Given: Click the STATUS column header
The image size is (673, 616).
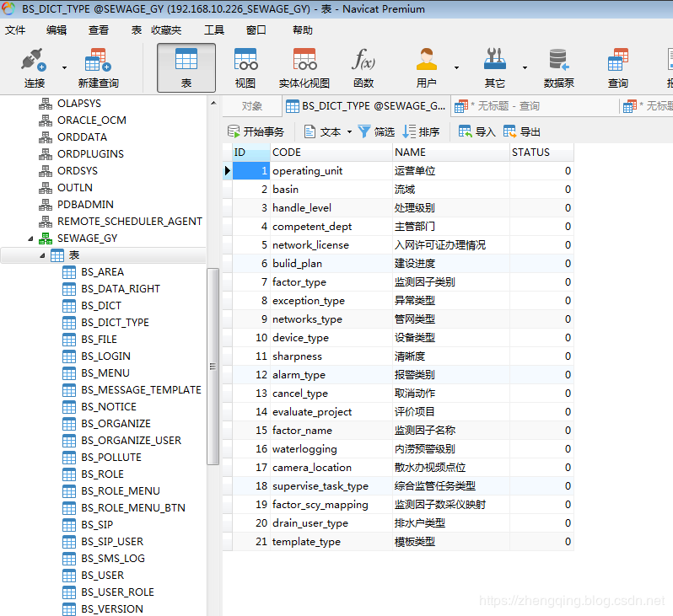Looking at the screenshot, I should coord(541,153).
